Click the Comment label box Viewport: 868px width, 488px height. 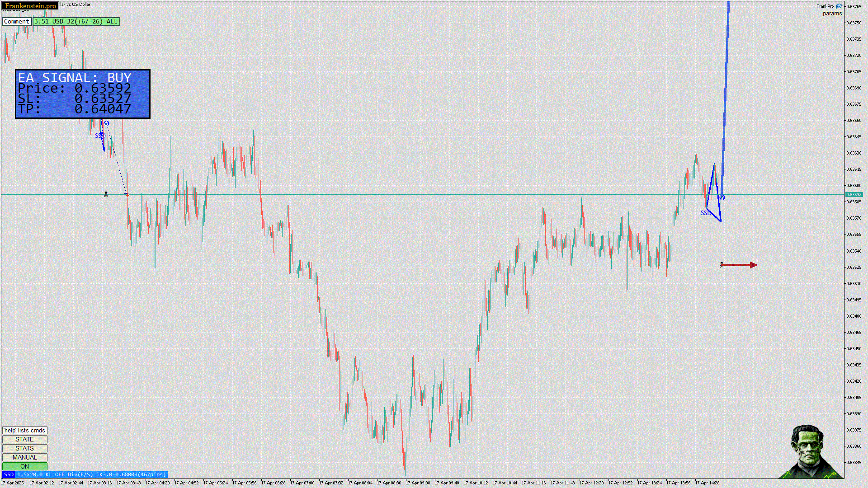click(17, 21)
